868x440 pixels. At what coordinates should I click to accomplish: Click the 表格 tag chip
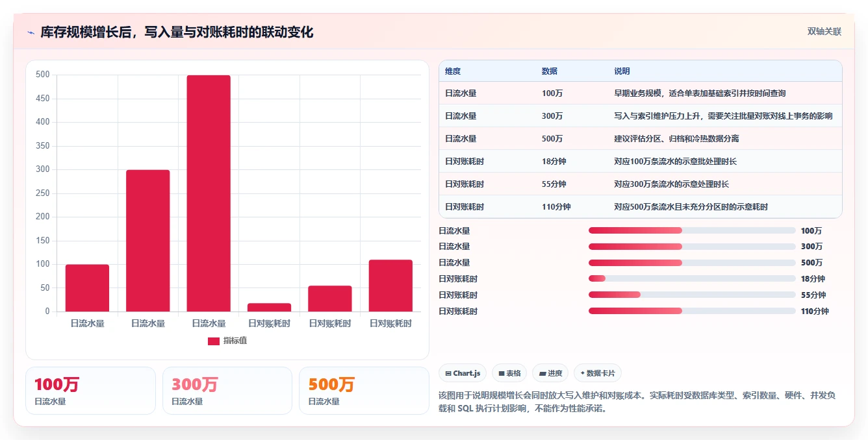click(509, 373)
